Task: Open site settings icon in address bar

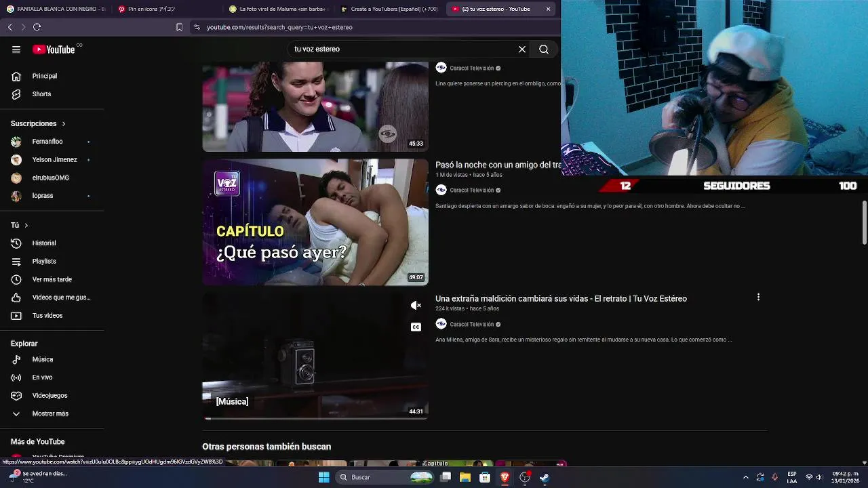Action: click(197, 27)
